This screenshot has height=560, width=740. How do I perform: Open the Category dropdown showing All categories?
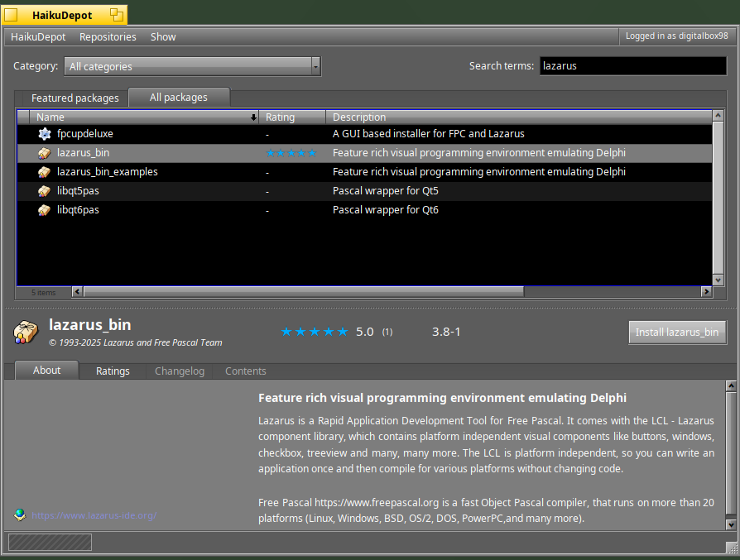tap(193, 66)
